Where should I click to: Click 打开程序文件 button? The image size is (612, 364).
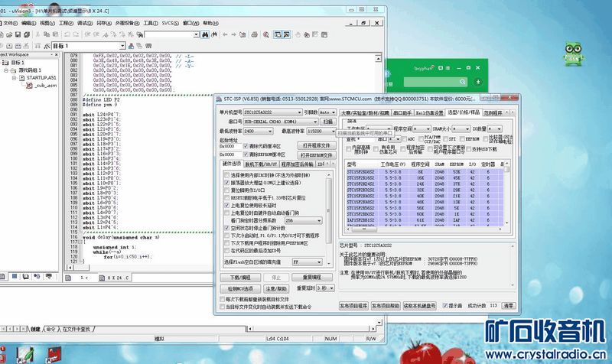click(317, 145)
